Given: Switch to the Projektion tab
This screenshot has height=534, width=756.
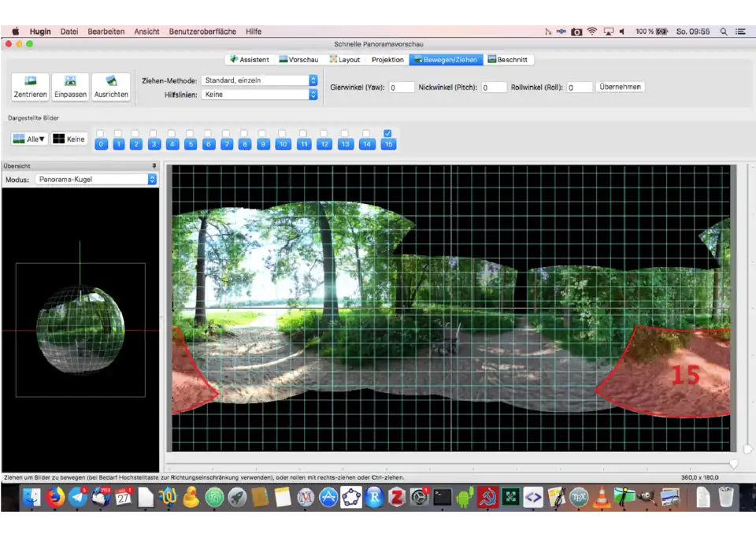Looking at the screenshot, I should (387, 60).
